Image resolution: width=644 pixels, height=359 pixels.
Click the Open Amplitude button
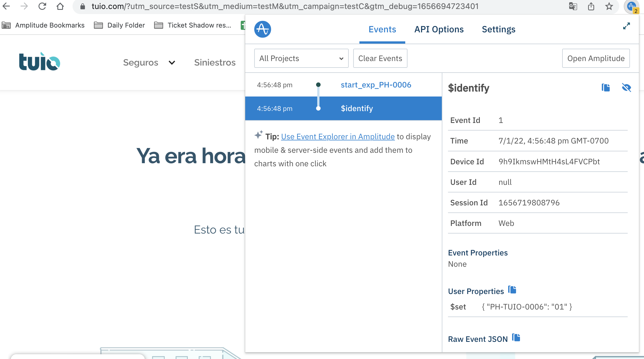(x=596, y=58)
